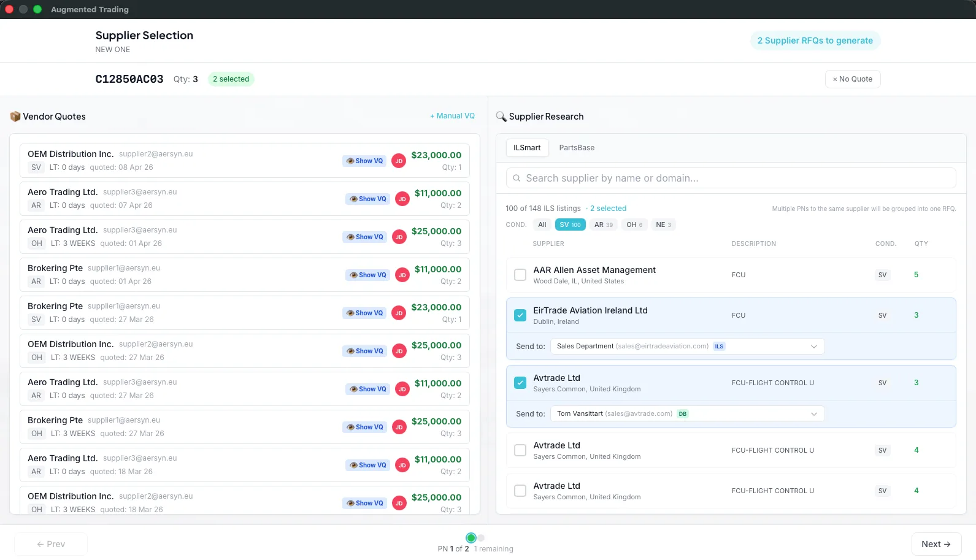The width and height of the screenshot is (976, 560).
Task: Add a Manual VQ
Action: (x=452, y=116)
